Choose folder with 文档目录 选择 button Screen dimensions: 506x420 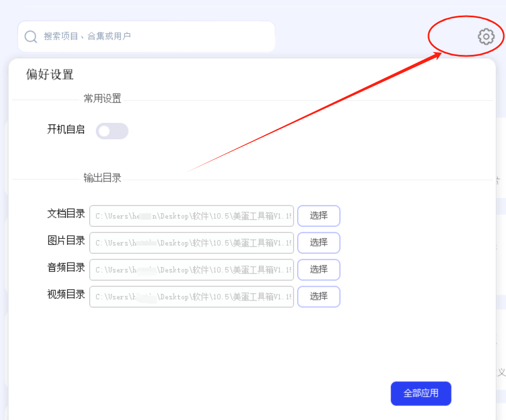coord(319,215)
